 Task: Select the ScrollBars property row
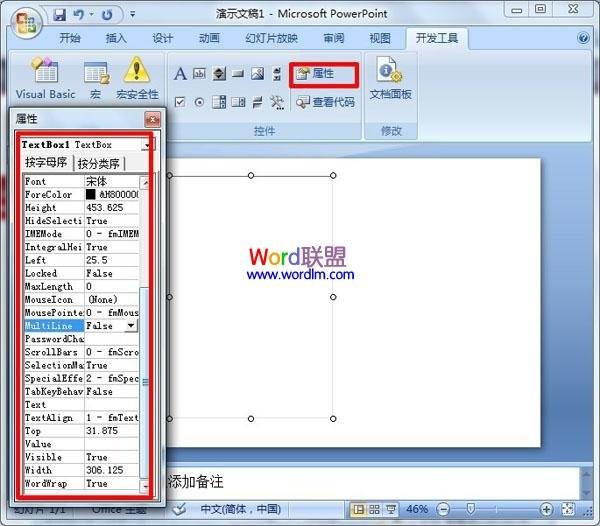tap(81, 352)
